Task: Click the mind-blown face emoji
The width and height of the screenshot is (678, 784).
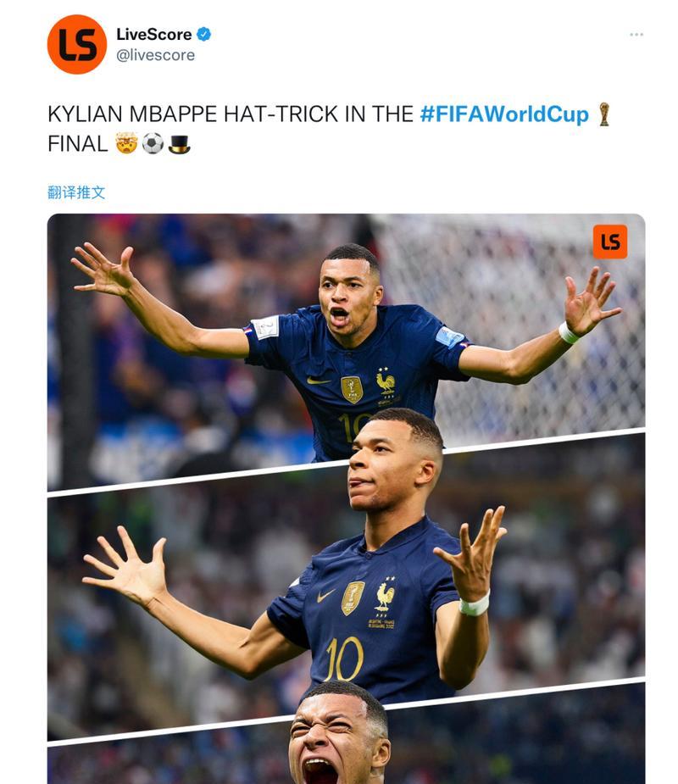Action: coord(126,143)
